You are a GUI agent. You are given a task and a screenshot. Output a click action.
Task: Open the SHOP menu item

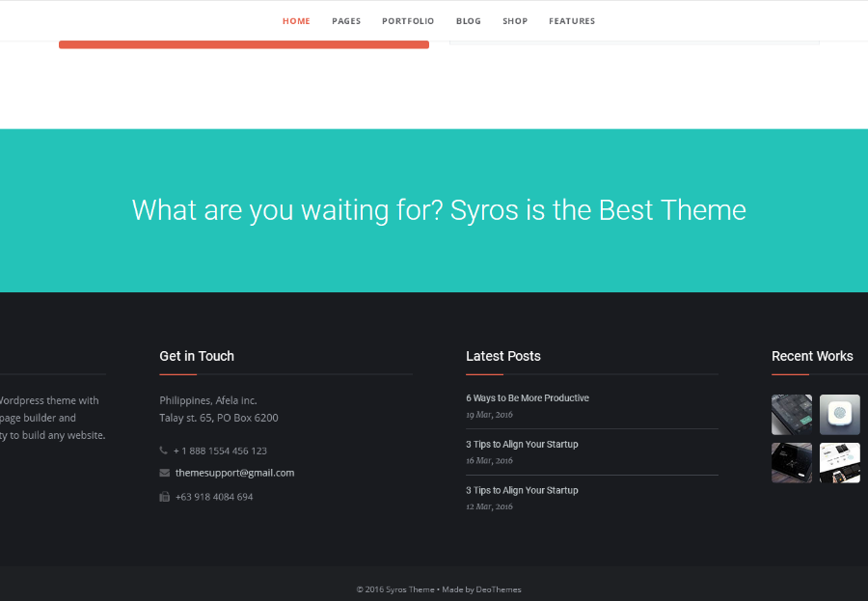[515, 21]
